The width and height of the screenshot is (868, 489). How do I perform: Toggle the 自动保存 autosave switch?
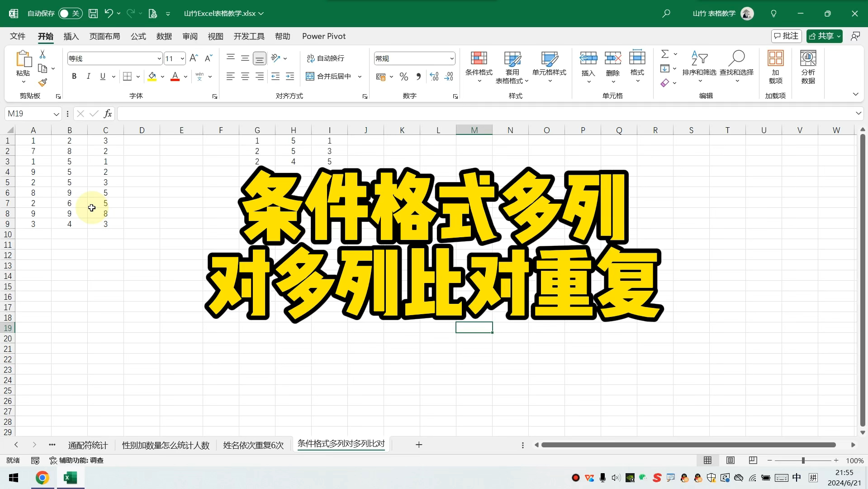70,14
